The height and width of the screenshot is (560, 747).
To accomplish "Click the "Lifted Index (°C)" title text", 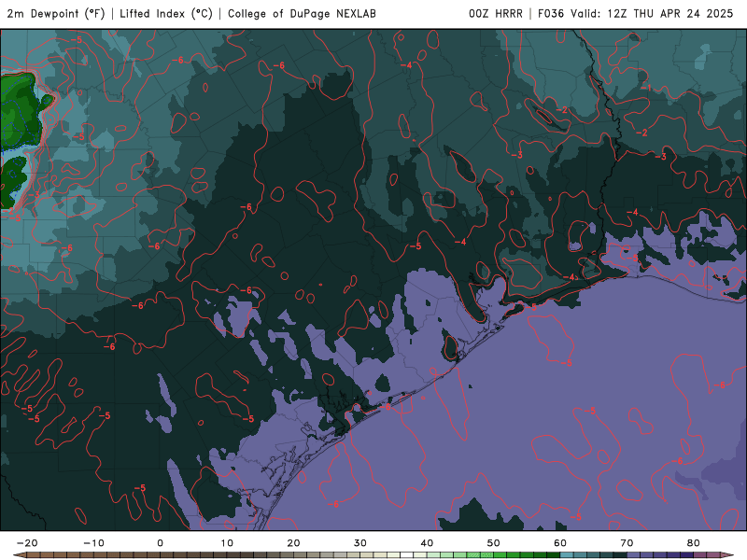I will point(166,14).
